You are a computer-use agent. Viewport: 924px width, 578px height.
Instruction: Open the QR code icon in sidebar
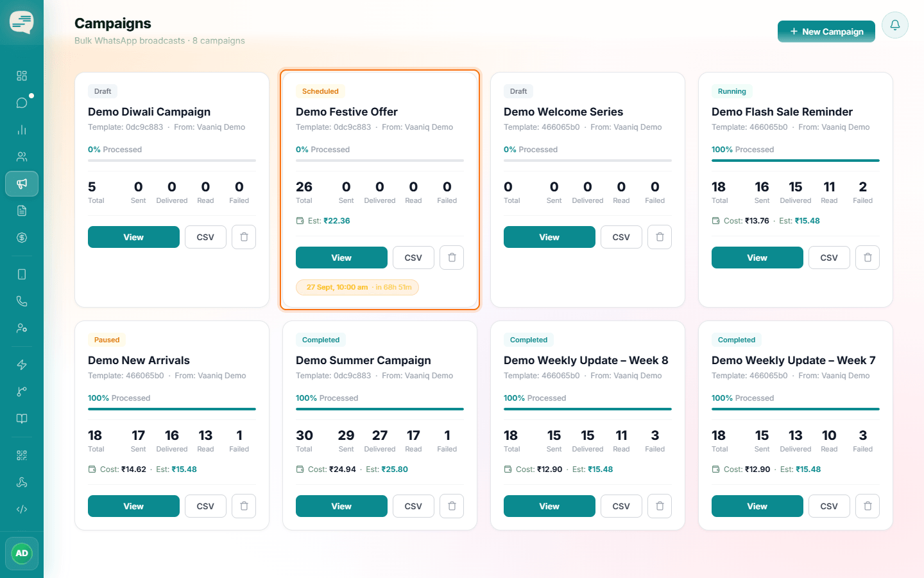click(x=22, y=455)
